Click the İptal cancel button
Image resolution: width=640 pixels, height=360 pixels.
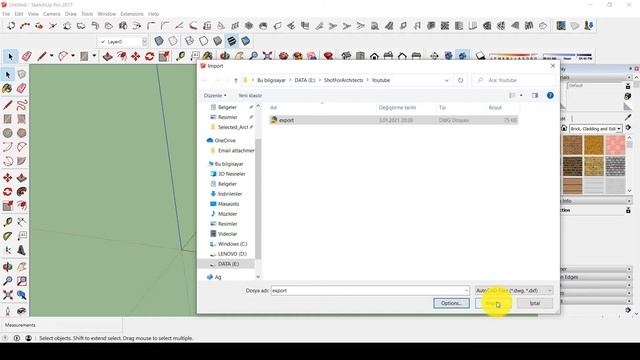[535, 303]
